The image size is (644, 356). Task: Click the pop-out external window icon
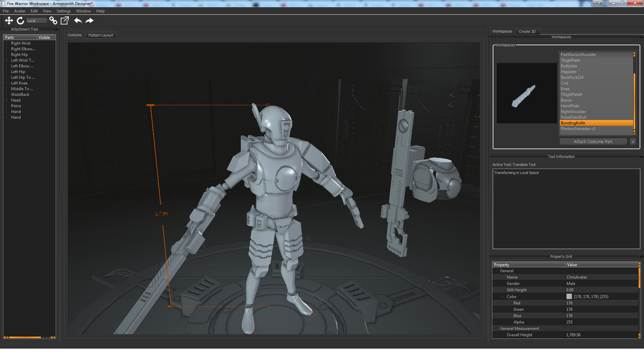tap(65, 21)
